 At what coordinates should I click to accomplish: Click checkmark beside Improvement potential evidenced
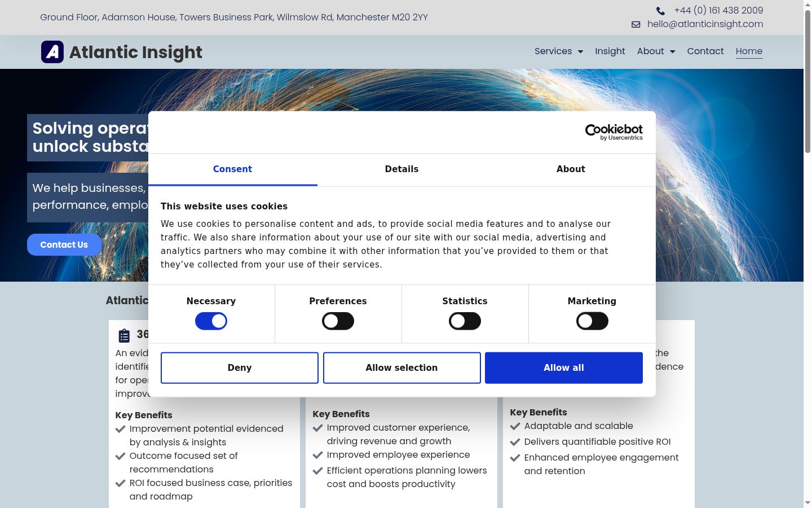(x=120, y=429)
